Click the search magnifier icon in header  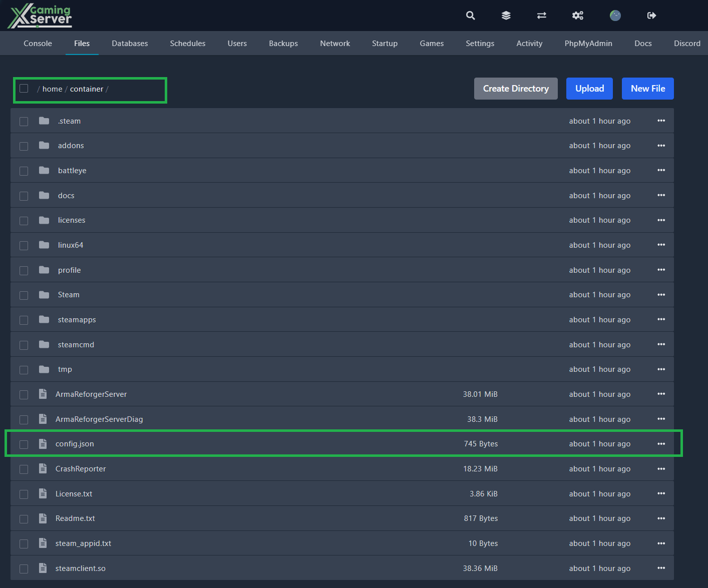tap(470, 16)
